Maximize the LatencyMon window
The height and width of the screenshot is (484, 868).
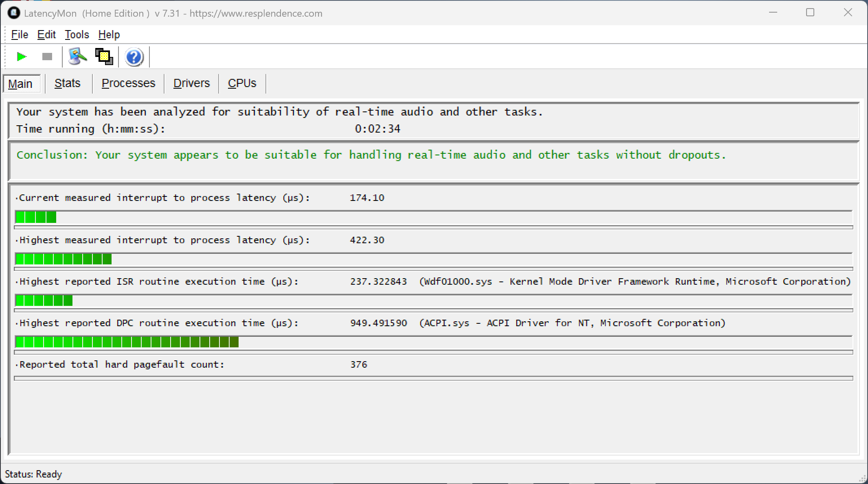[x=810, y=13]
